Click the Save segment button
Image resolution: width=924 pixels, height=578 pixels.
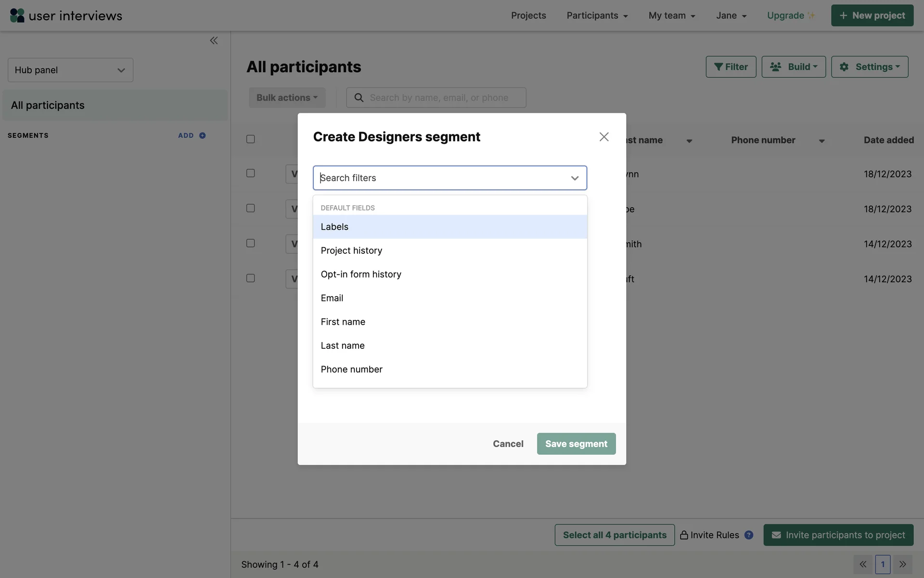[x=576, y=444]
